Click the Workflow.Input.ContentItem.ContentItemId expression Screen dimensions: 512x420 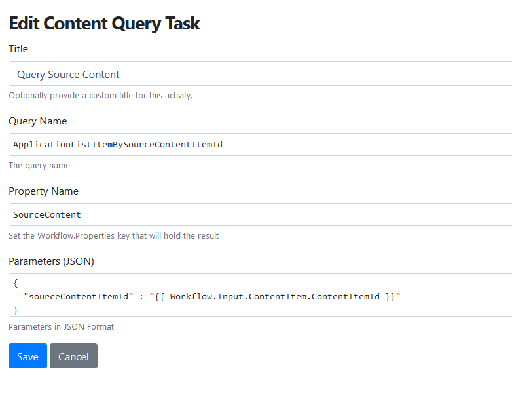click(274, 297)
